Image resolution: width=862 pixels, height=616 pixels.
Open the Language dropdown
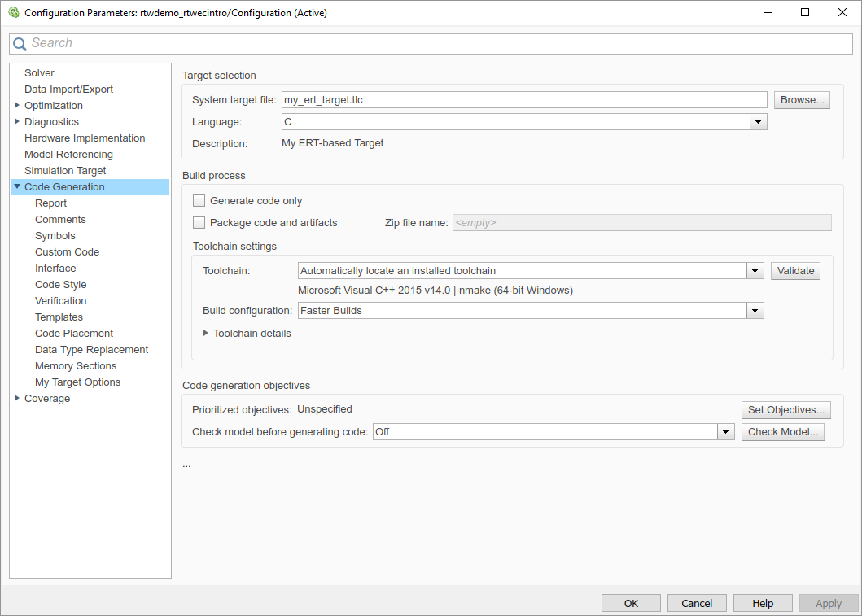(758, 122)
